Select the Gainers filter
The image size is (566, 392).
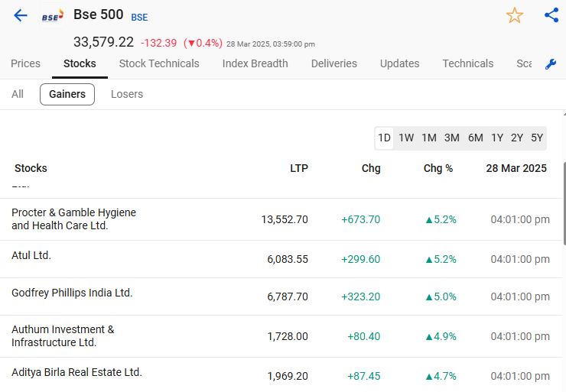pyautogui.click(x=67, y=94)
